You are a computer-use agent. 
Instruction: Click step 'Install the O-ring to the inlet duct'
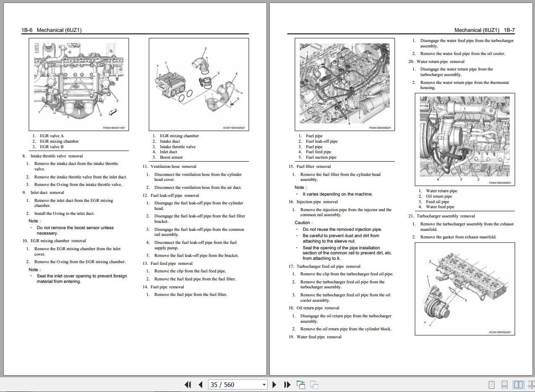click(64, 214)
